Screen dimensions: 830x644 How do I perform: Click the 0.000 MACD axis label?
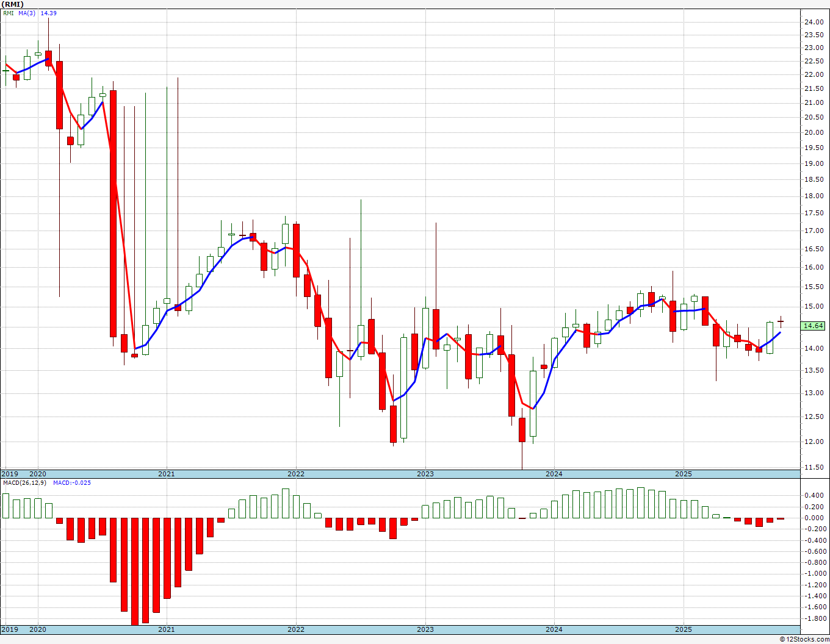point(815,518)
